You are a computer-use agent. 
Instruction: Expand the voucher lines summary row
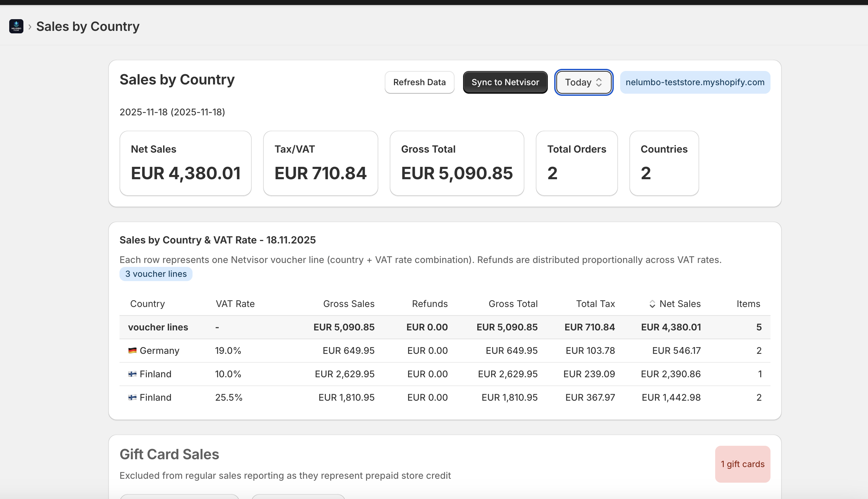pyautogui.click(x=158, y=327)
